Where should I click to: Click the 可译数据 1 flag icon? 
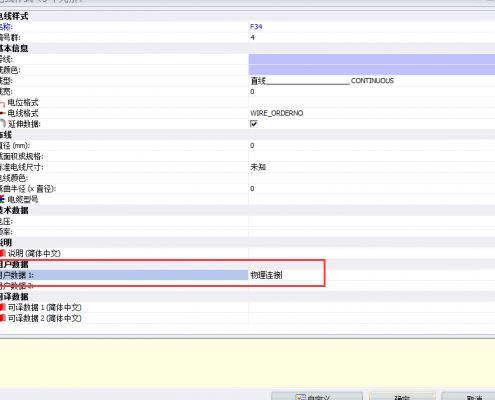[3, 307]
